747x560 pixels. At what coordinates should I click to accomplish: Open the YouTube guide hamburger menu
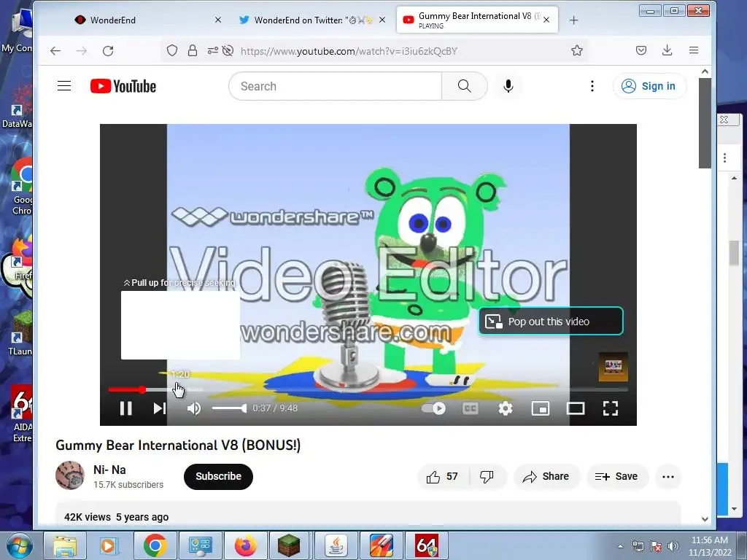pyautogui.click(x=64, y=86)
